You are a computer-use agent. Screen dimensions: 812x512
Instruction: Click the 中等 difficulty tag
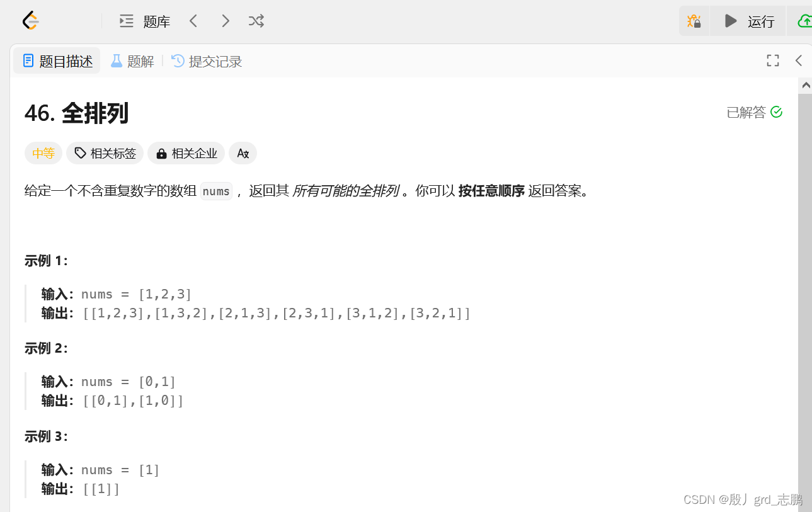click(x=43, y=153)
